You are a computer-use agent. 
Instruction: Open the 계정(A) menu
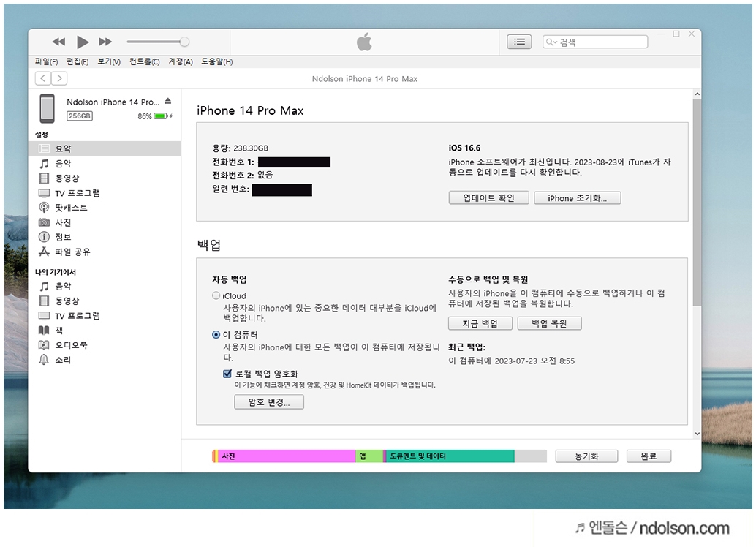[181, 61]
